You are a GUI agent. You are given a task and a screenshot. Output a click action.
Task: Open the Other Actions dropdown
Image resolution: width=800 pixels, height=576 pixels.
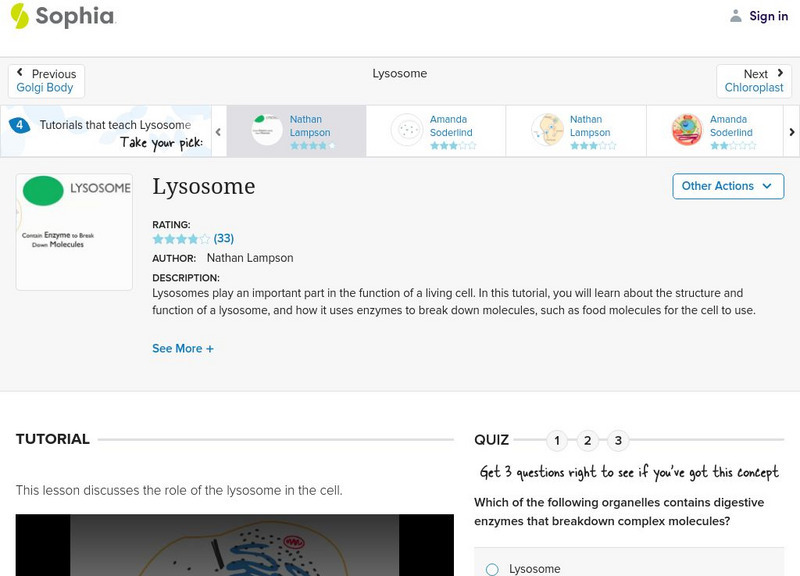coord(726,186)
